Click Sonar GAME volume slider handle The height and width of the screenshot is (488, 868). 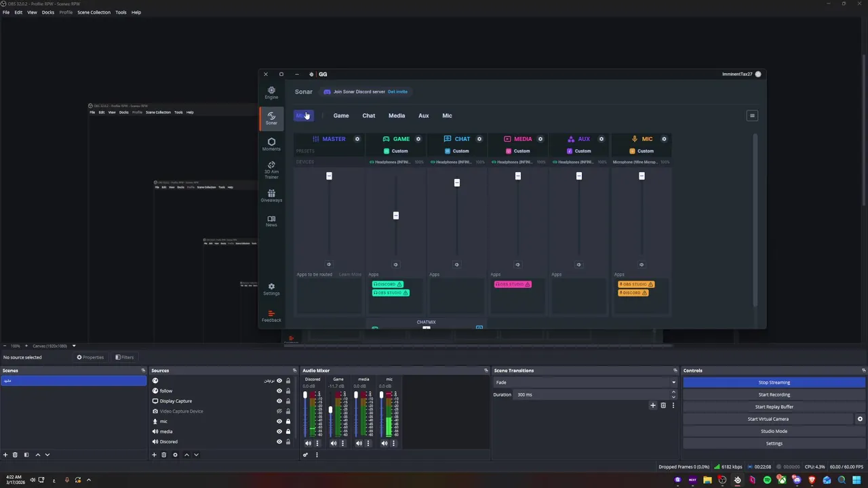(396, 216)
